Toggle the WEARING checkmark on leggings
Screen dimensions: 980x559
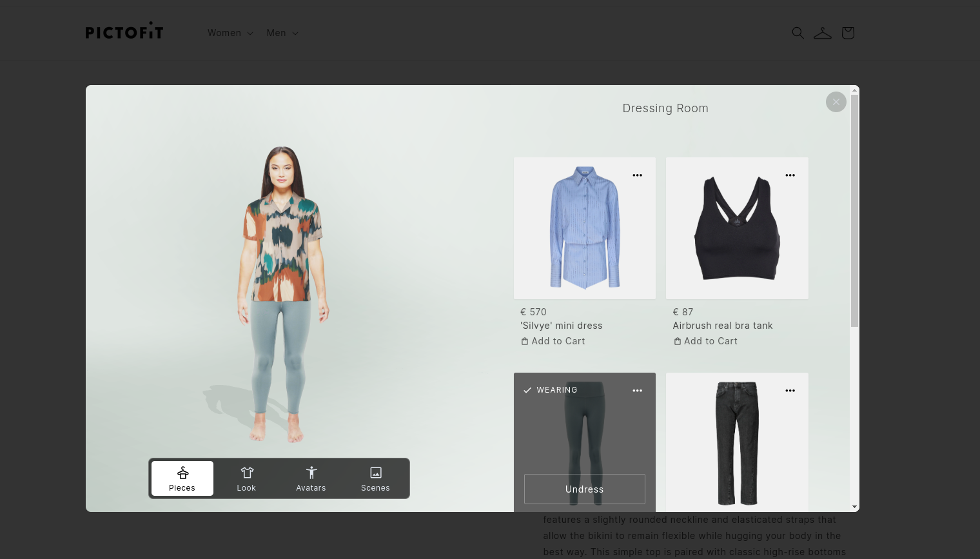tap(527, 390)
